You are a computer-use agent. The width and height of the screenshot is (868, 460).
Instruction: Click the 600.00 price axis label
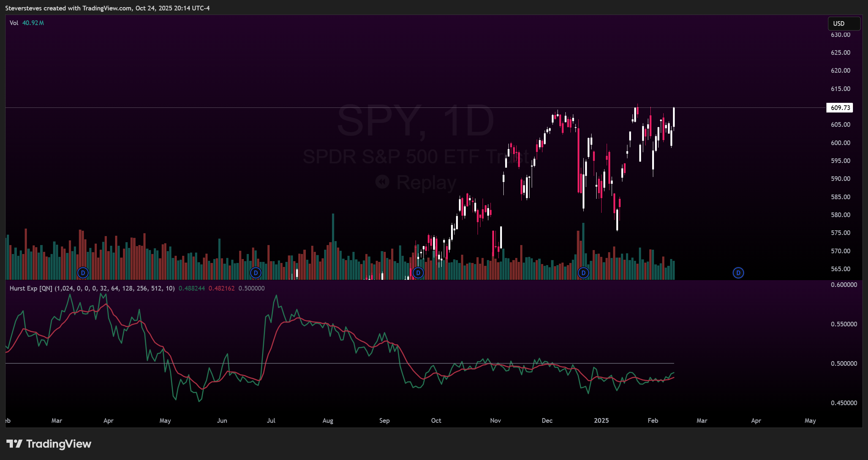[840, 143]
